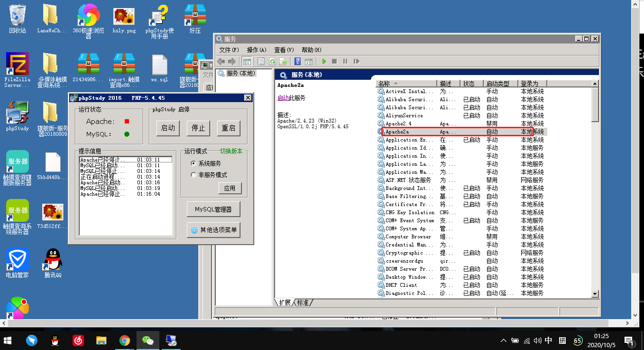Open the wx.sql file icon

pyautogui.click(x=160, y=68)
